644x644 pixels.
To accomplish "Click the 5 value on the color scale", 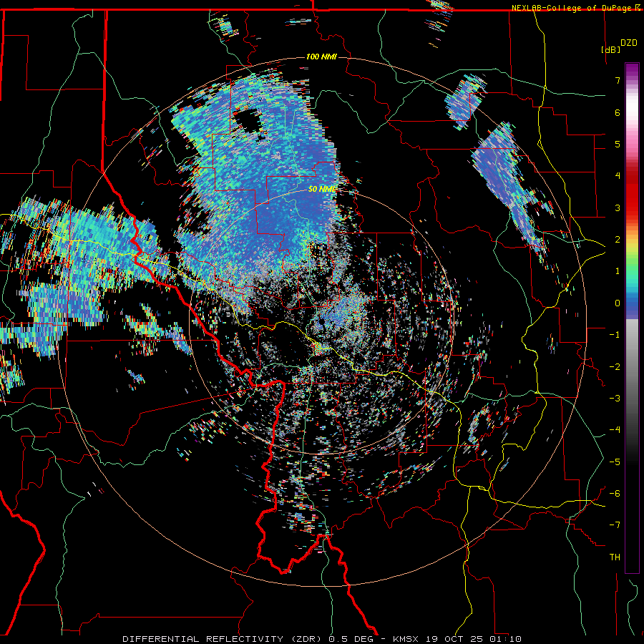I will click(x=618, y=144).
